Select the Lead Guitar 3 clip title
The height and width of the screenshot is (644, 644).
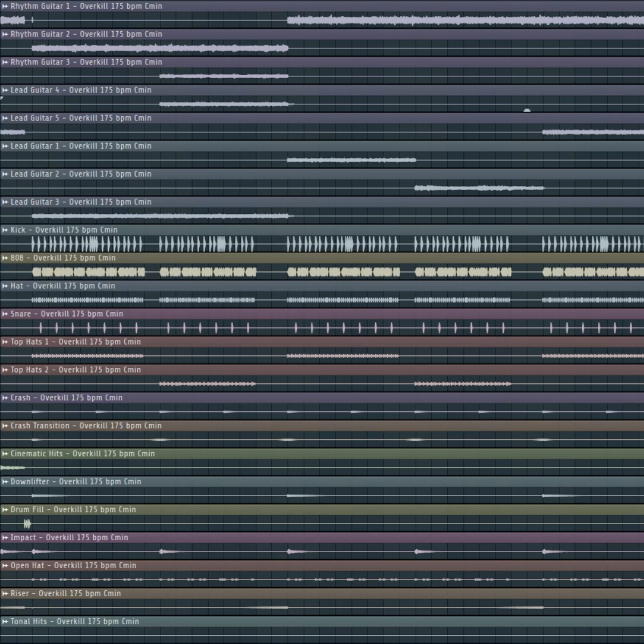pyautogui.click(x=80, y=202)
